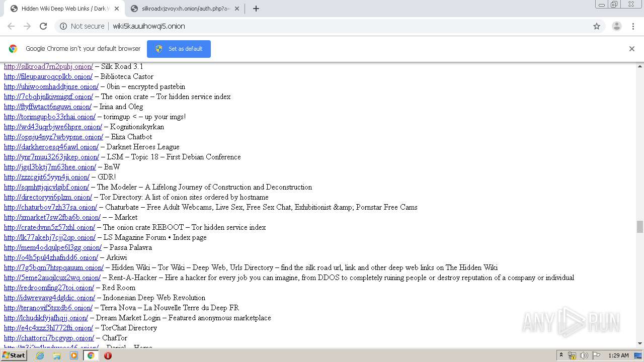This screenshot has height=362, width=644.
Task: Open the e4c4xzz3hl772fti.onion TorChat link
Action: [x=48, y=328]
